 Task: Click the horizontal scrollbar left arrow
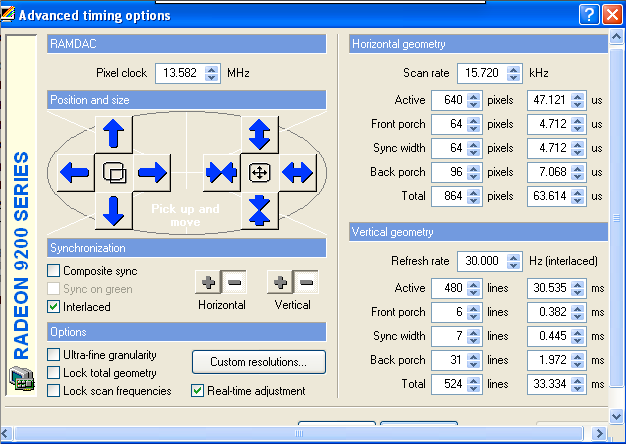coord(6,434)
